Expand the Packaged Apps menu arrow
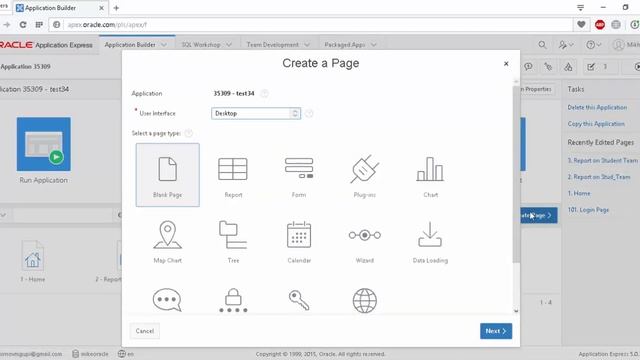This screenshot has height=360, width=640. (373, 45)
